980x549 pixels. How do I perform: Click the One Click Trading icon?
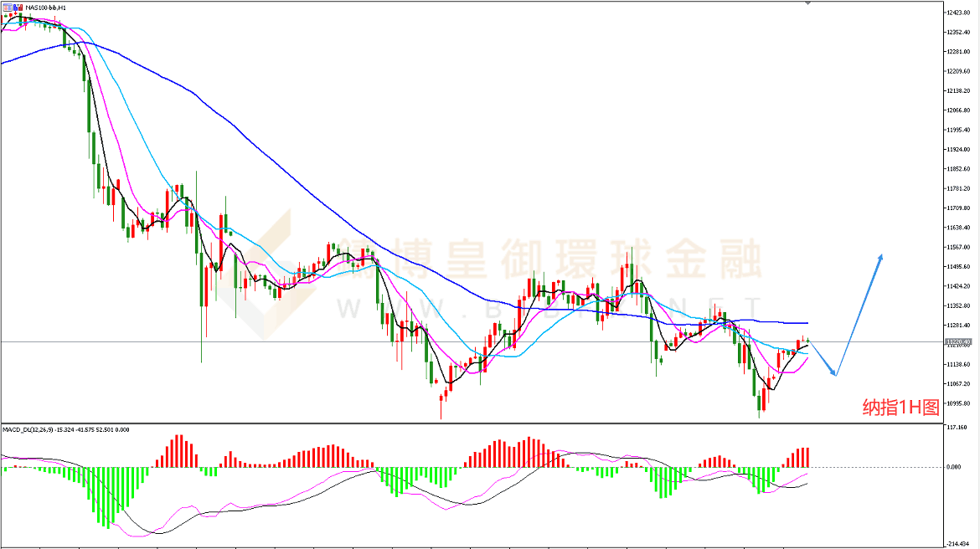point(7,7)
